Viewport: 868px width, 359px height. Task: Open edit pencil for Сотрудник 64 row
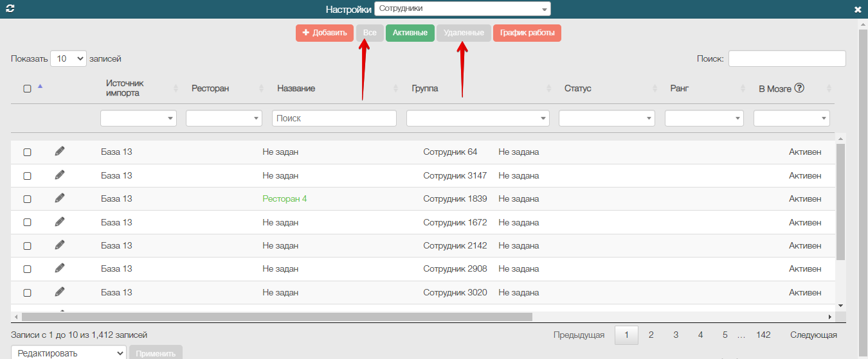60,151
